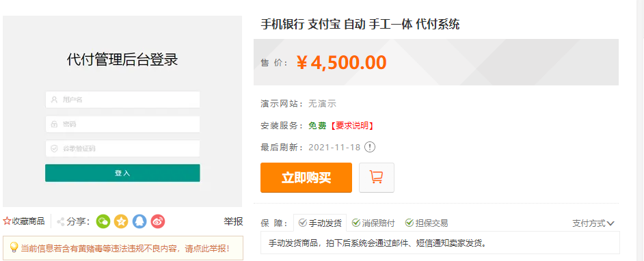644x261 pixels.
Task: Click the 举报 report link
Action: point(233,221)
